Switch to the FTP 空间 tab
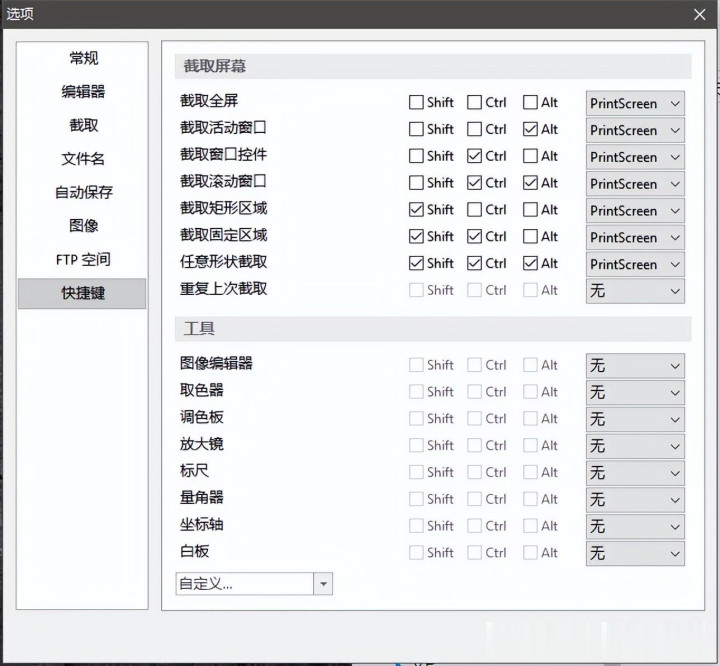Viewport: 720px width, 666px height. tap(83, 260)
